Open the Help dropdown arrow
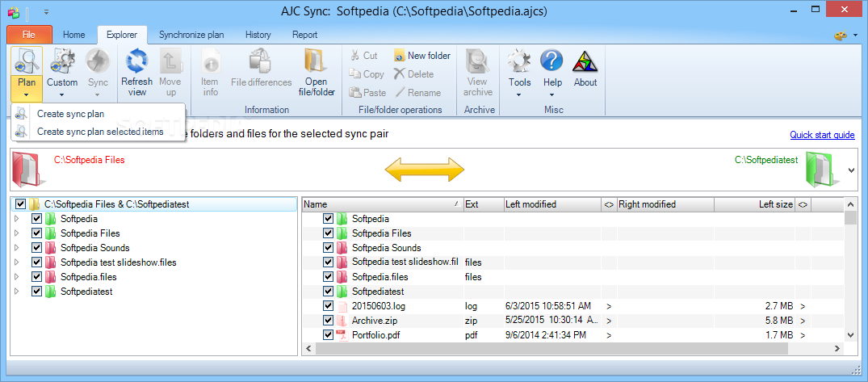868x382 pixels. [552, 94]
